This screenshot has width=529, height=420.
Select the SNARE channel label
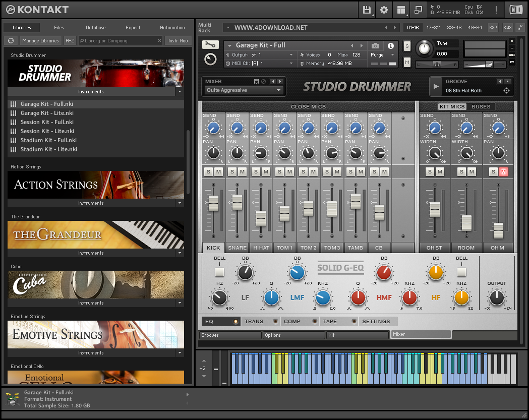pyautogui.click(x=237, y=248)
